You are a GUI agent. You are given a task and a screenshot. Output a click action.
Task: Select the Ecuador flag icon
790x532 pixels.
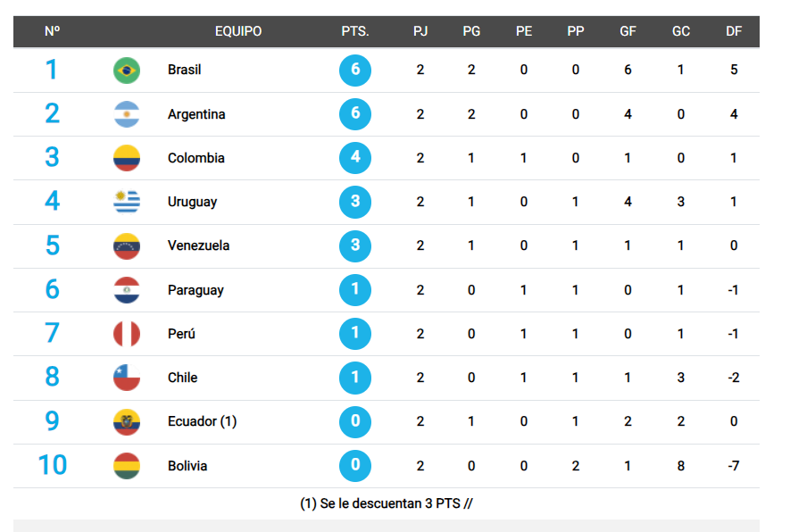coord(127,421)
